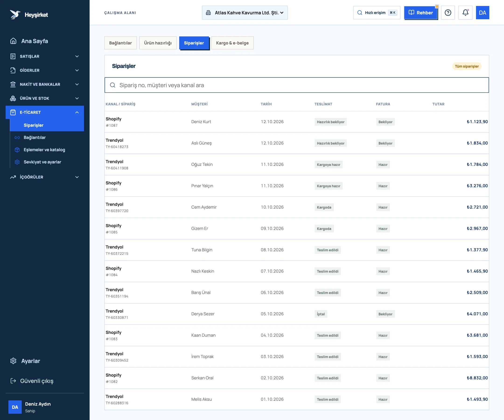Select the Siparişler tab
This screenshot has height=420, width=504.
[194, 43]
